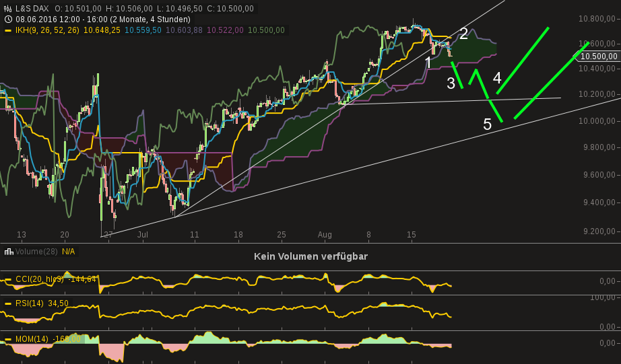Image resolution: width=621 pixels, height=364 pixels.
Task: Click the 10.000,00 price axis label
Action: [597, 121]
